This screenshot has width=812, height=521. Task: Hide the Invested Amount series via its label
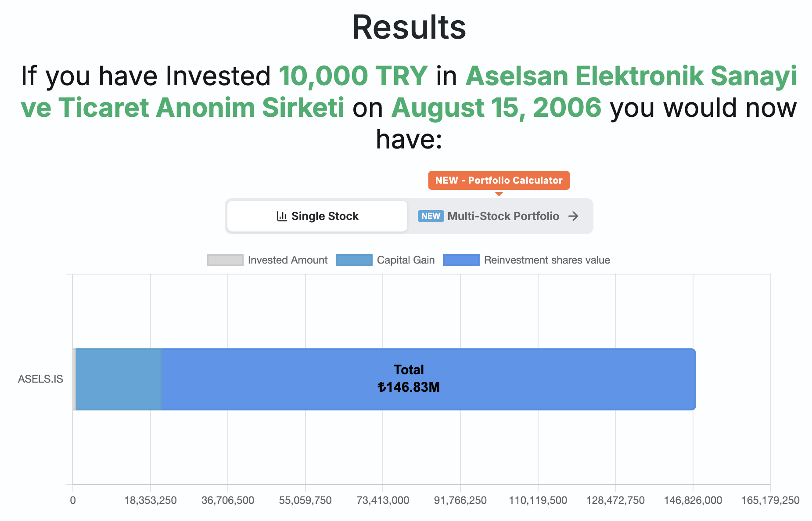(287, 260)
